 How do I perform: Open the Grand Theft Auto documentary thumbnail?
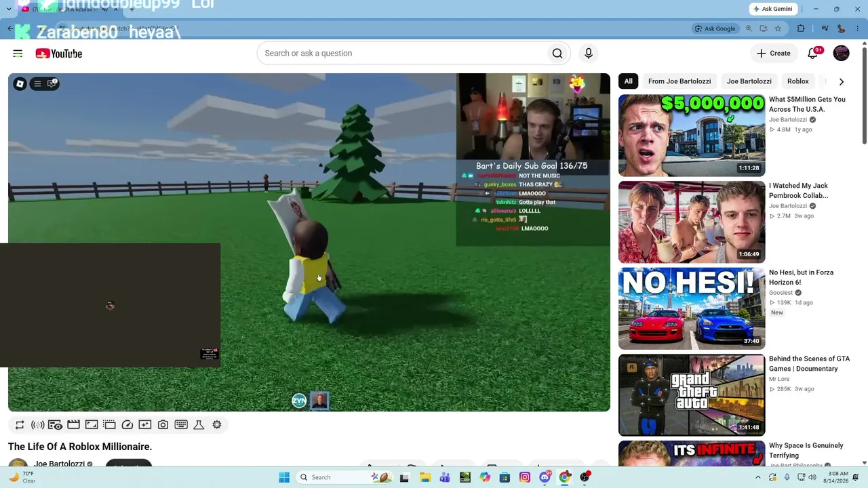(692, 395)
